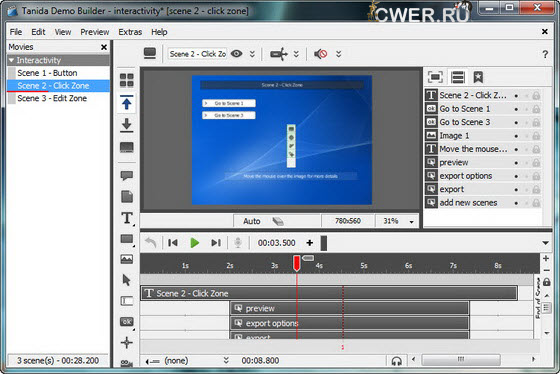The height and width of the screenshot is (374, 560).
Task: Open the object list panel icon
Action: (458, 77)
